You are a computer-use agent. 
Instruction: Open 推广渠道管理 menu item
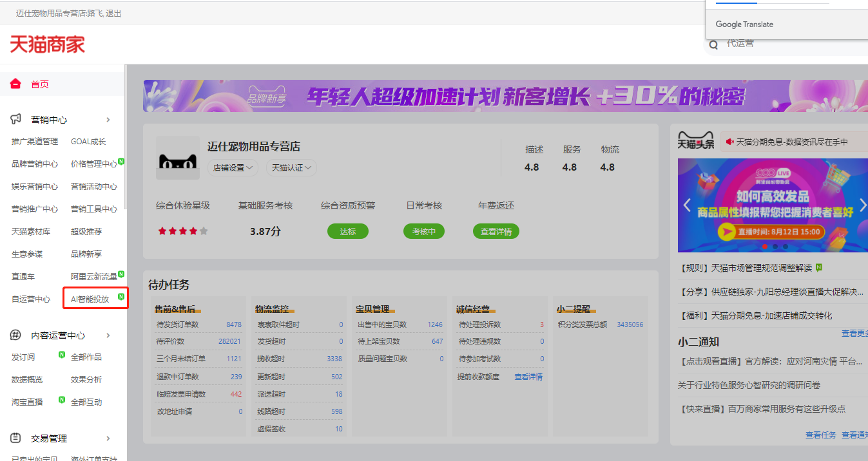35,142
